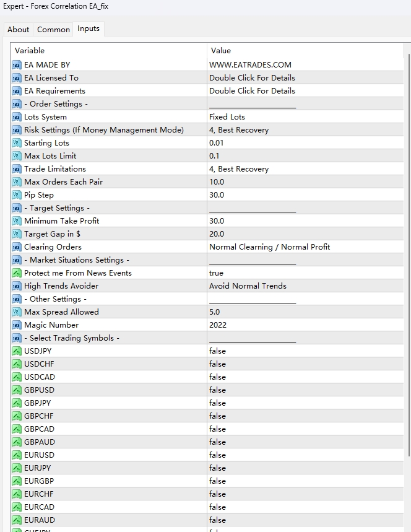Open the Clearing Orders value dropdown

(x=269, y=246)
